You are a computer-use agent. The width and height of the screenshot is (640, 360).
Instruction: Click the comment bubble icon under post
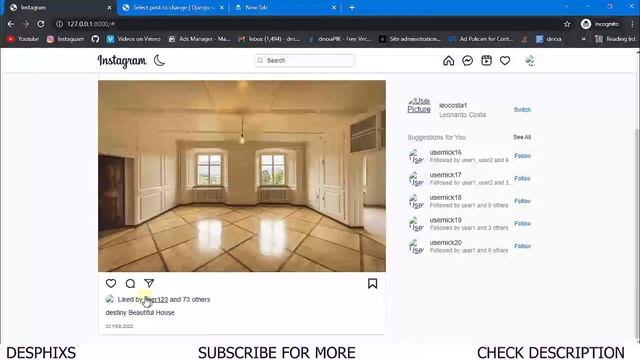pos(130,283)
